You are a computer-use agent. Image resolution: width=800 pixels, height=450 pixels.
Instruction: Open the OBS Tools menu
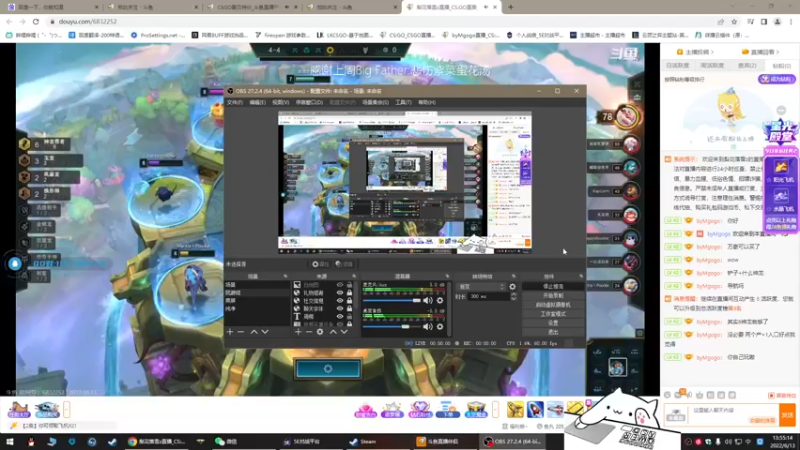(x=403, y=103)
